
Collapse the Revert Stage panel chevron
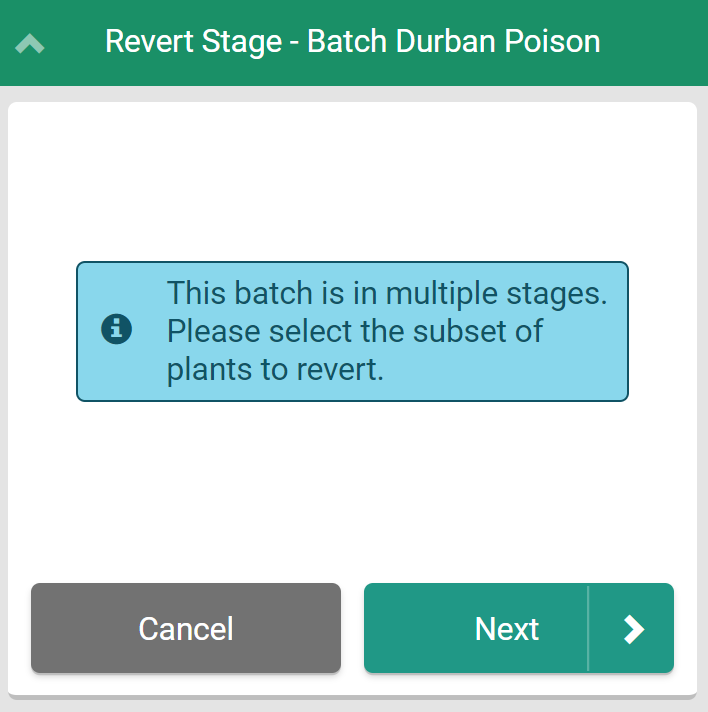pos(30,44)
